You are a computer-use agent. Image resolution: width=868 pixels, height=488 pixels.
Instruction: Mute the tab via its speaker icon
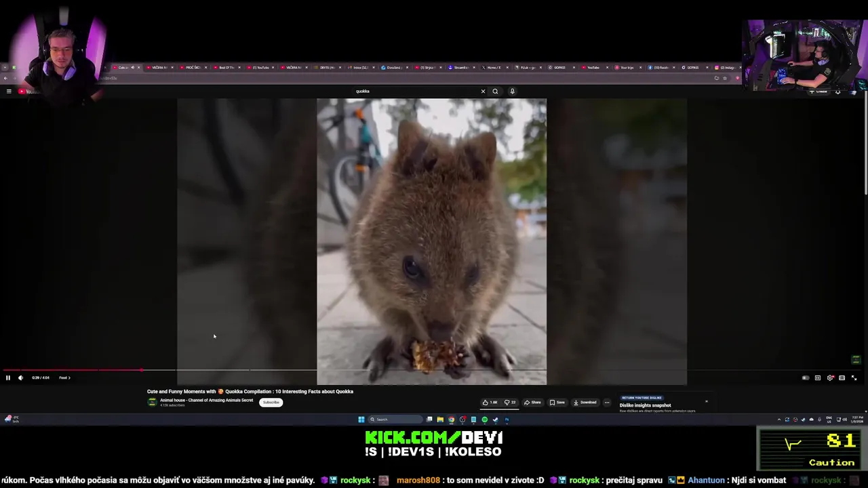[x=132, y=68]
